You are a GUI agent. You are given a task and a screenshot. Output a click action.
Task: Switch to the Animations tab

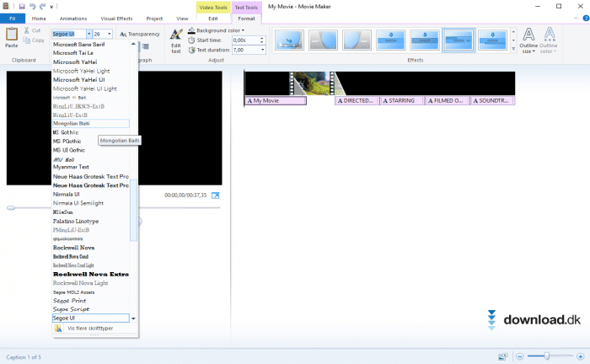(73, 19)
